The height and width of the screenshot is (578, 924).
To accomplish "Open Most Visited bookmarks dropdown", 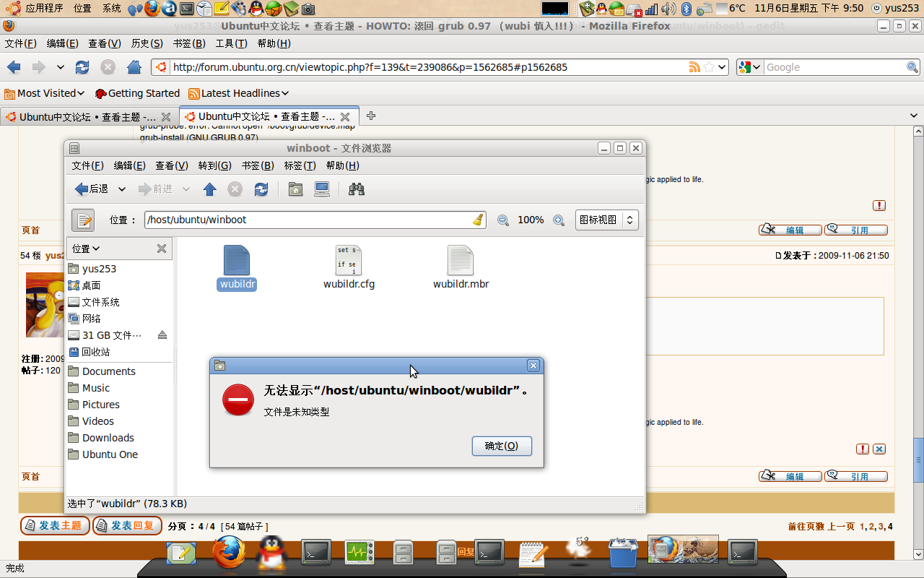I will 44,93.
